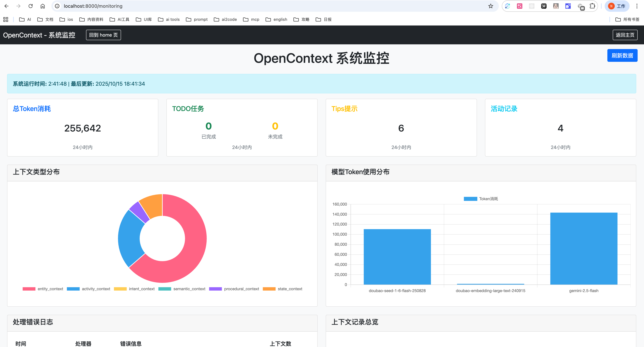Reload the page via the refresh icon
This screenshot has width=644, height=347.
pyautogui.click(x=30, y=6)
